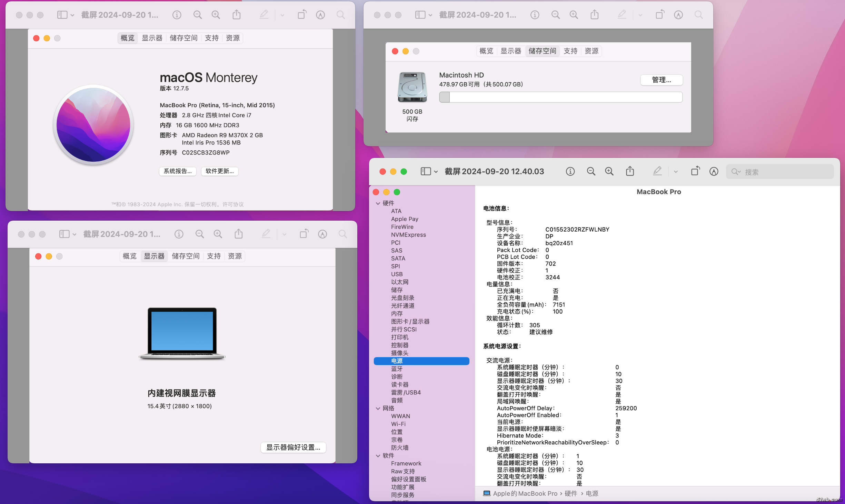
Task: Click the annotate circled-A icon in active Preview
Action: [714, 171]
